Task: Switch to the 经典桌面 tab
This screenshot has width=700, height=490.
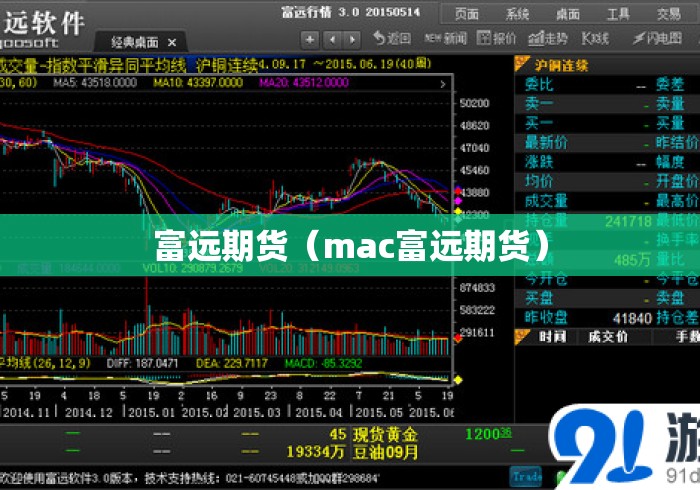Action: tap(134, 42)
